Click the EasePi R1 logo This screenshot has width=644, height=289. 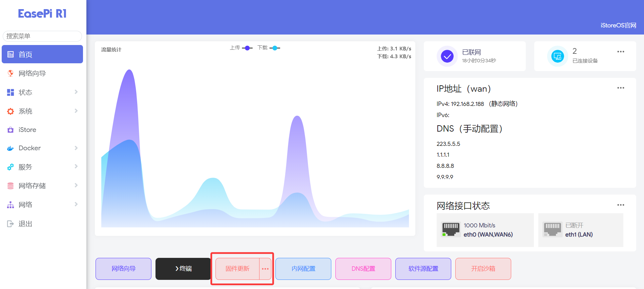(x=42, y=14)
